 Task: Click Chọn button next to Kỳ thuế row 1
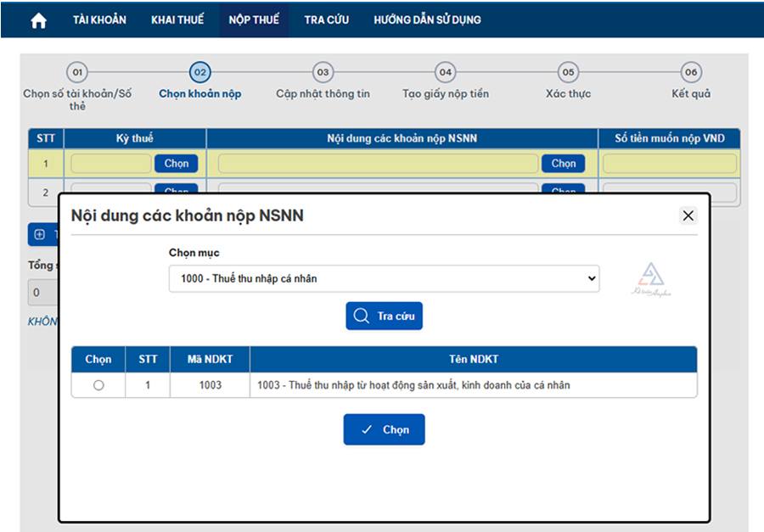point(177,164)
